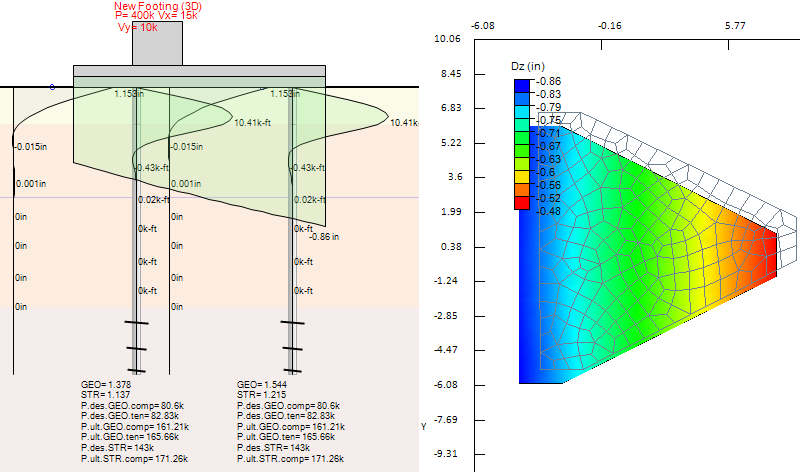Image resolution: width=800 pixels, height=472 pixels.
Task: Click the red -0.48 legend swatch
Action: (522, 203)
